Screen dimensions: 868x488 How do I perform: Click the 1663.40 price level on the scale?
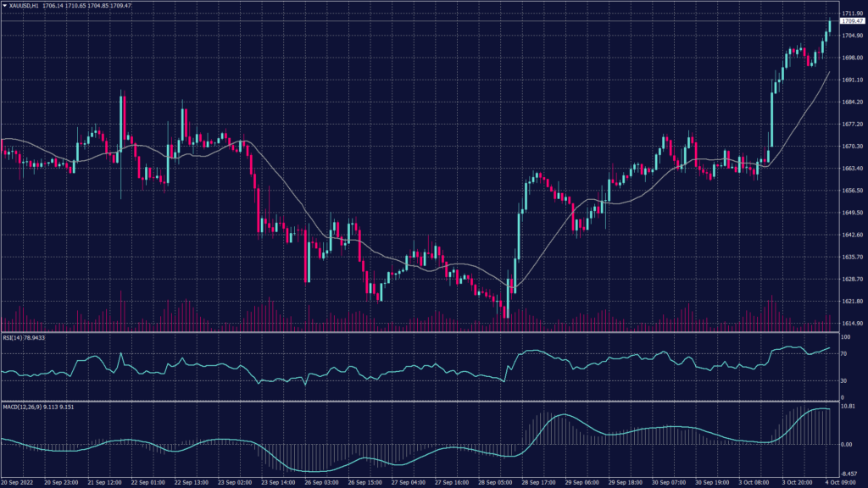852,169
